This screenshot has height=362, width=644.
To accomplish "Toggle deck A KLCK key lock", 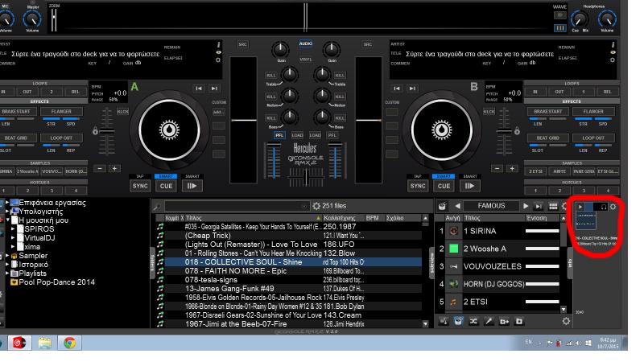I will [123, 112].
